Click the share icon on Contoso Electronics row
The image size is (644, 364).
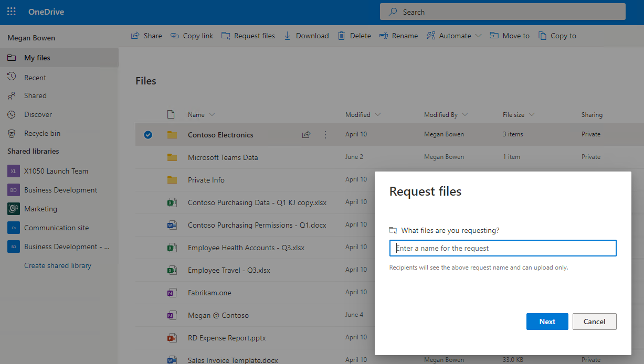click(306, 135)
